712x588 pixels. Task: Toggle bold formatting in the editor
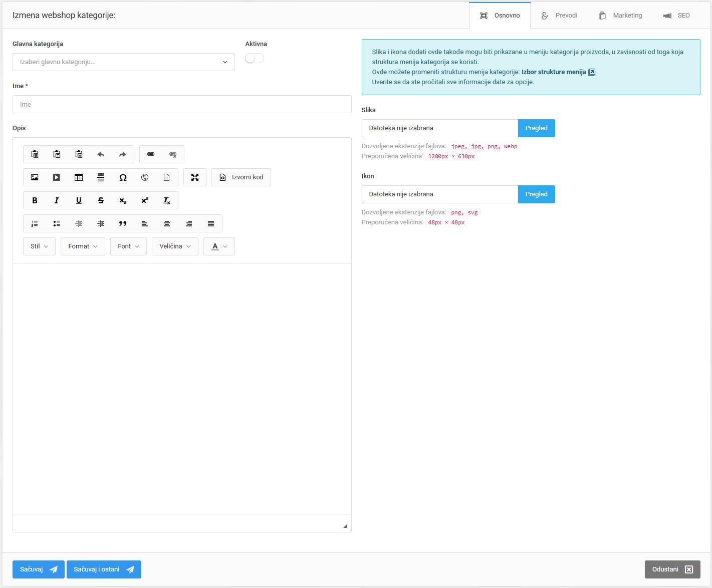click(35, 200)
